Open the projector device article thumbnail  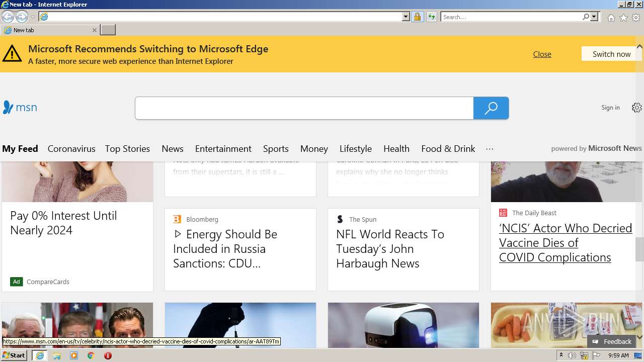pos(404,325)
